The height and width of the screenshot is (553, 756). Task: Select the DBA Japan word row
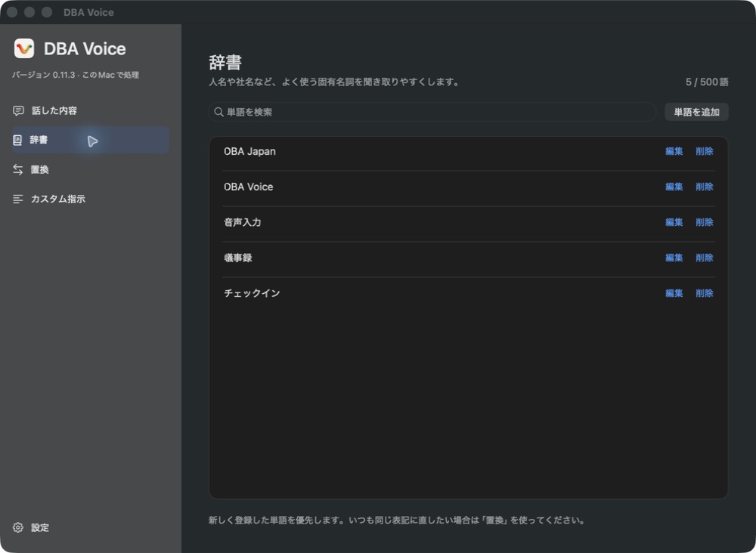tap(468, 153)
